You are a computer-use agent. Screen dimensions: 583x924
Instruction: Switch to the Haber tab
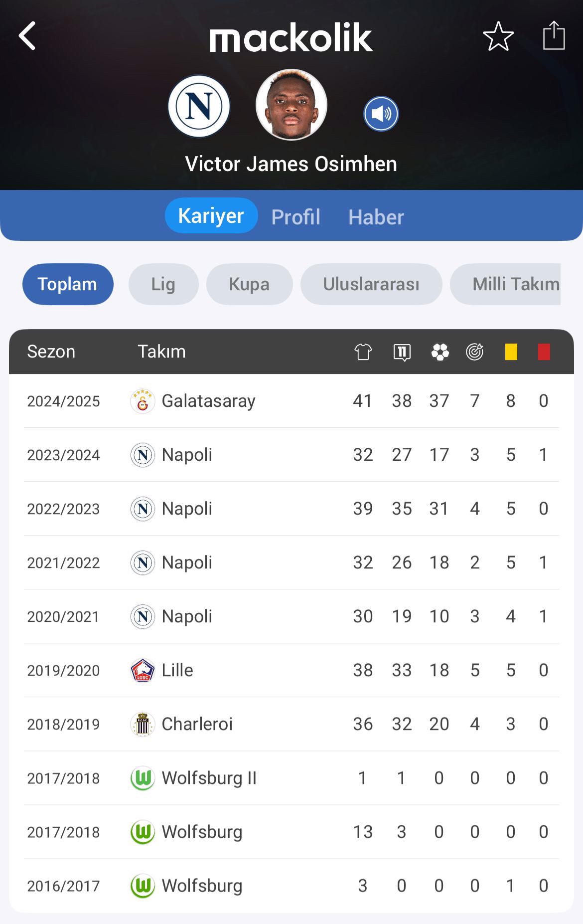pos(376,217)
